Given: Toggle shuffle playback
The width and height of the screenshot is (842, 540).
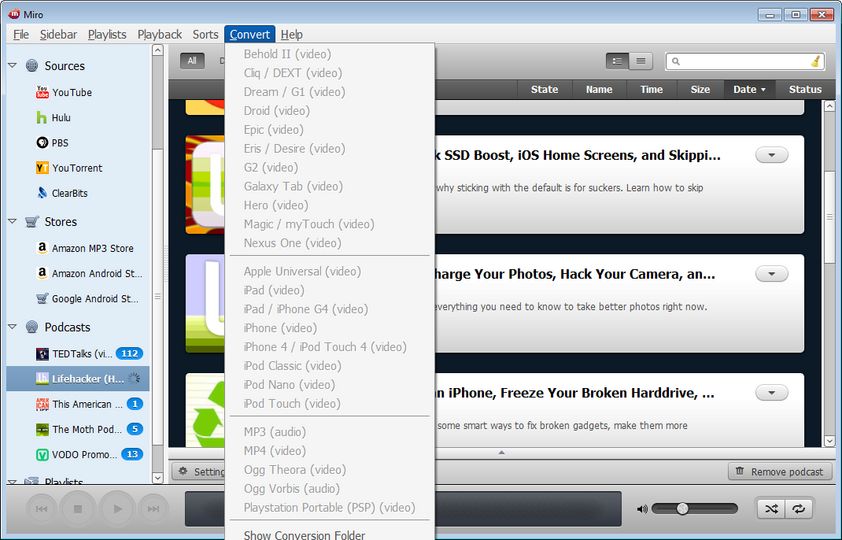Looking at the screenshot, I should 771,509.
